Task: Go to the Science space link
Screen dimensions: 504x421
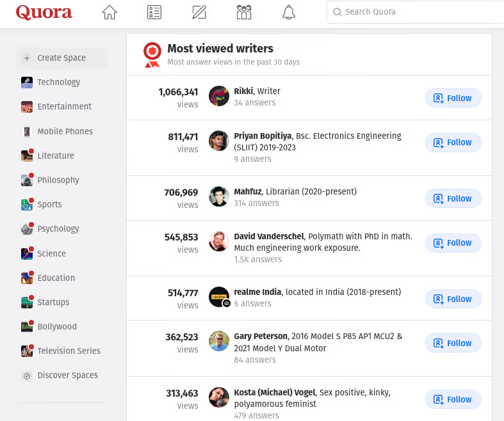Action: click(51, 254)
